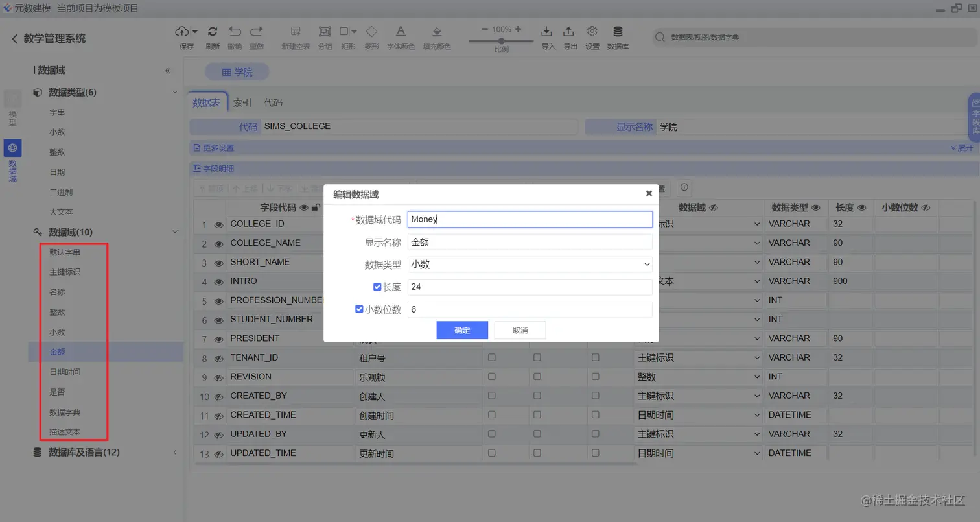Click the 撤销 undo arrow icon
980x522 pixels.
tap(235, 31)
